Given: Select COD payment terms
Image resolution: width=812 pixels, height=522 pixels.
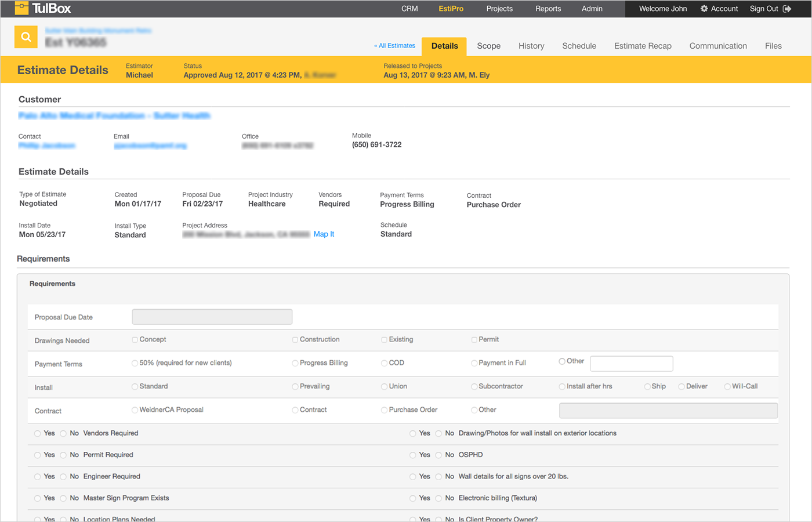Looking at the screenshot, I should (x=384, y=363).
